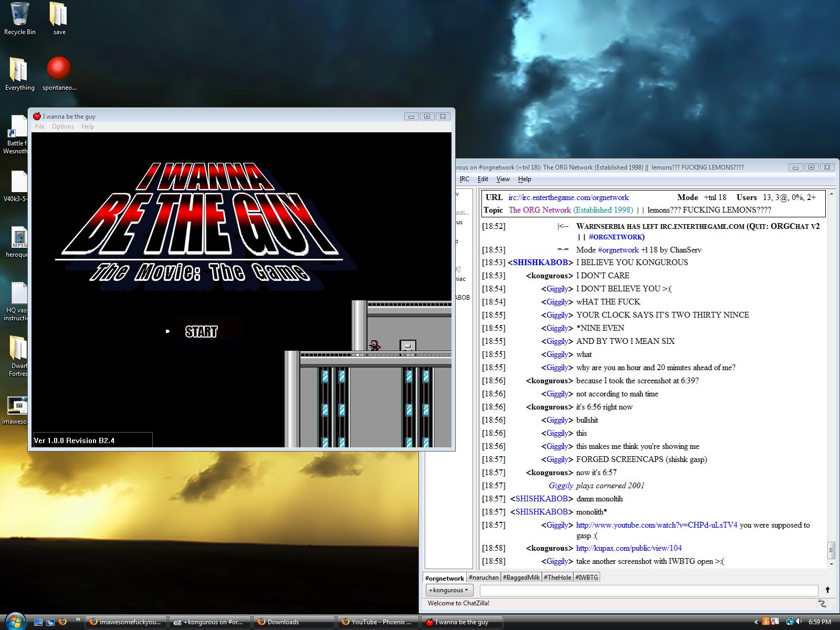Open the irc.enterthegame.com/orgnetwork URL link
Viewport: 840px width, 630px height.
pyautogui.click(x=569, y=197)
